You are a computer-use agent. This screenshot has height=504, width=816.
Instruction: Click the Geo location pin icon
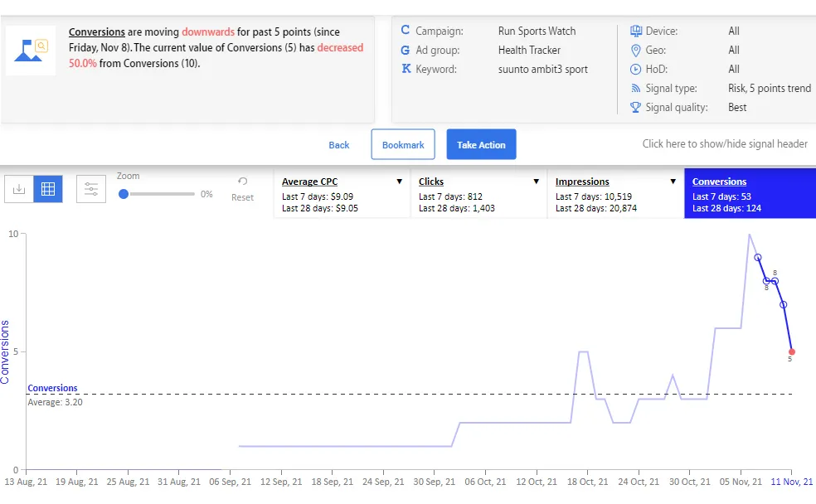click(x=635, y=50)
